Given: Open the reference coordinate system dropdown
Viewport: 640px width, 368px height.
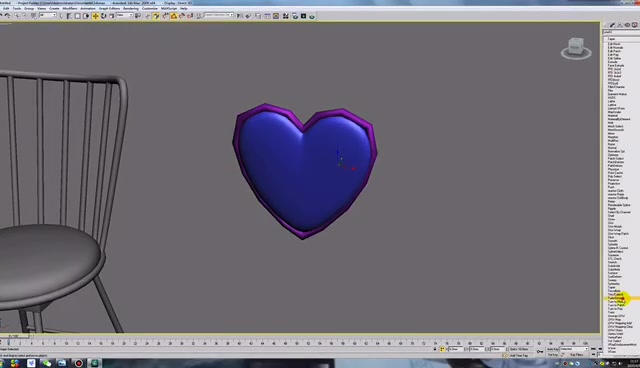Looking at the screenshot, I should click(x=125, y=15).
